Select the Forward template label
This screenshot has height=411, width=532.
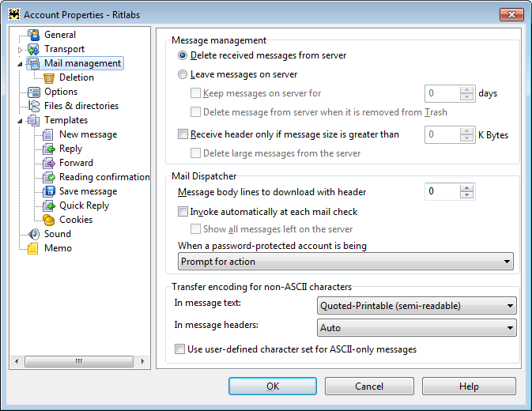click(76, 163)
